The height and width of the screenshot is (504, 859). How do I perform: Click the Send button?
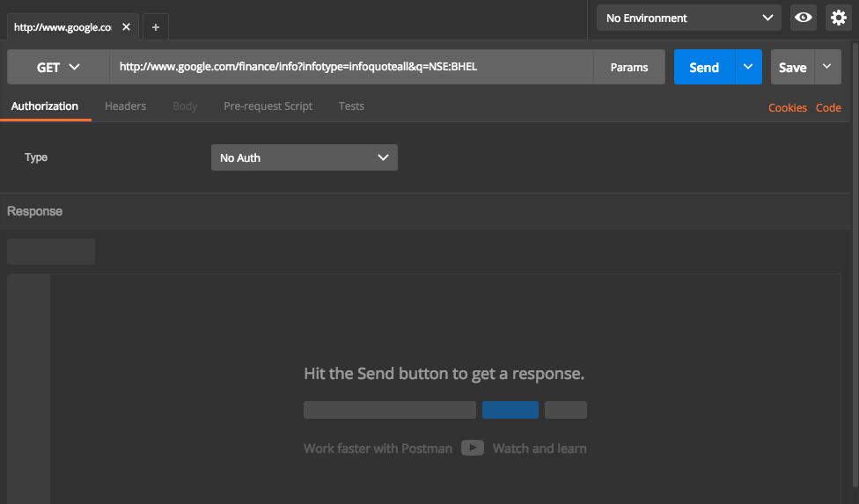[704, 67]
